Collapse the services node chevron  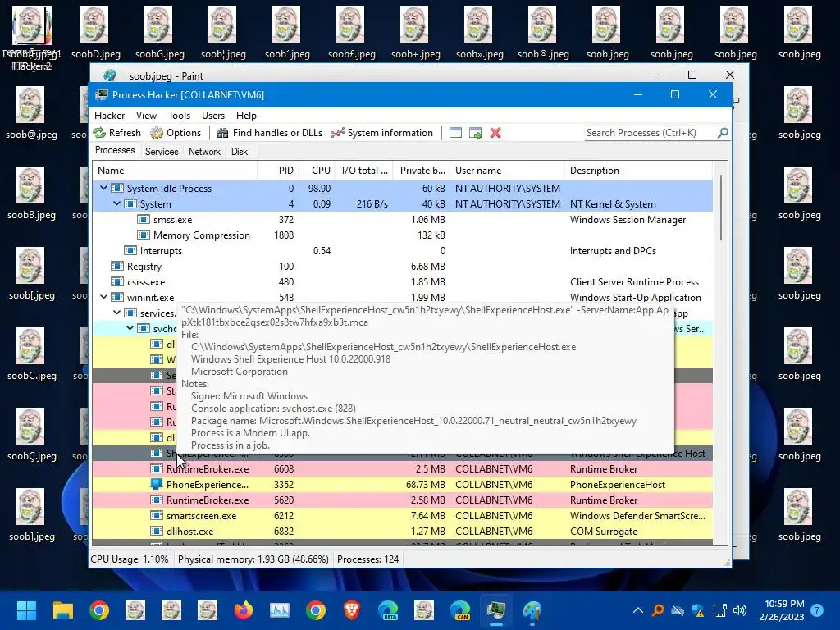pyautogui.click(x=116, y=313)
